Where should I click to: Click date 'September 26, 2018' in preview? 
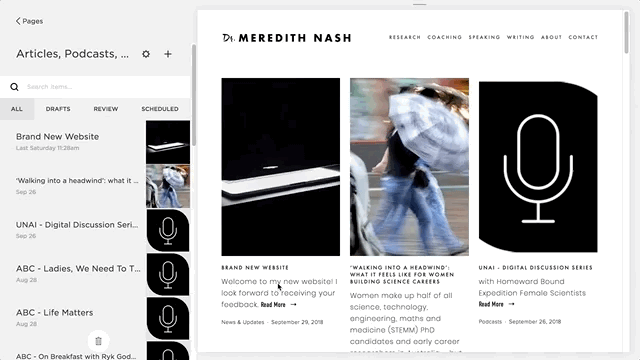coord(535,322)
